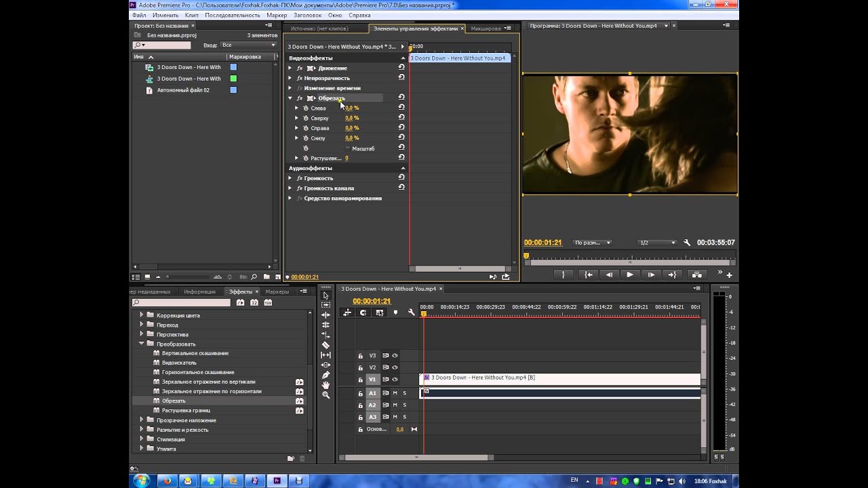The height and width of the screenshot is (488, 868).
Task: Hide track V1 with the eye icon
Action: click(395, 379)
